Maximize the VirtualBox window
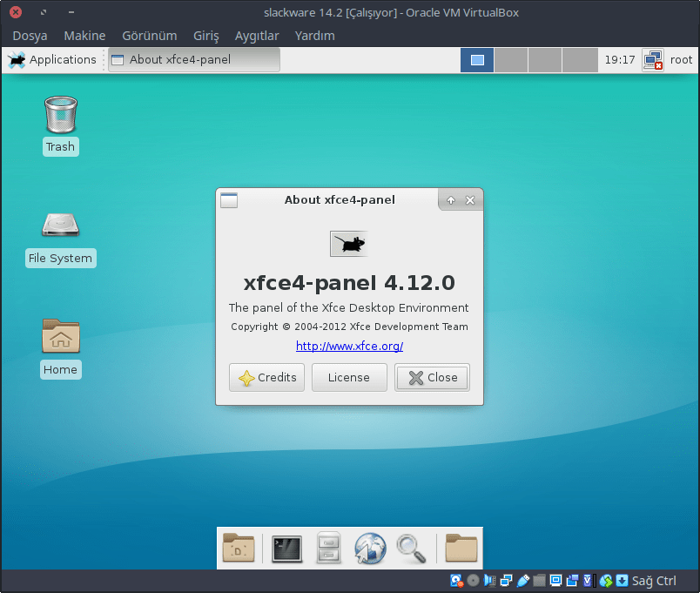 tap(44, 12)
